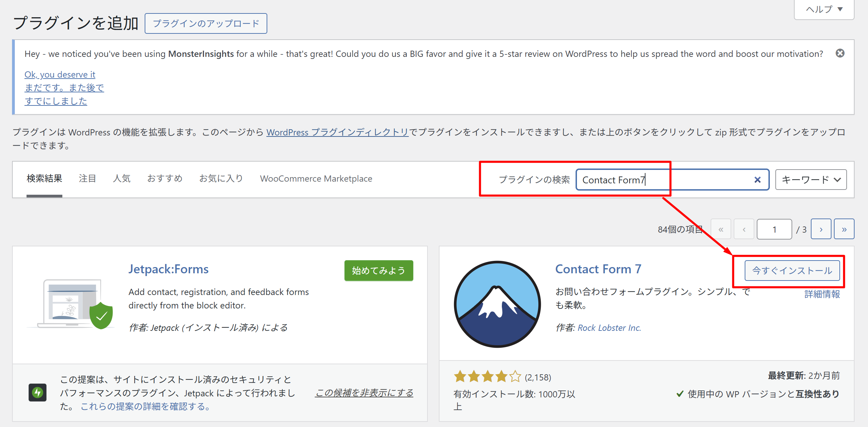Viewport: 868px width, 427px height.
Task: Click the Contact Form 7 mountain logo
Action: 497,304
